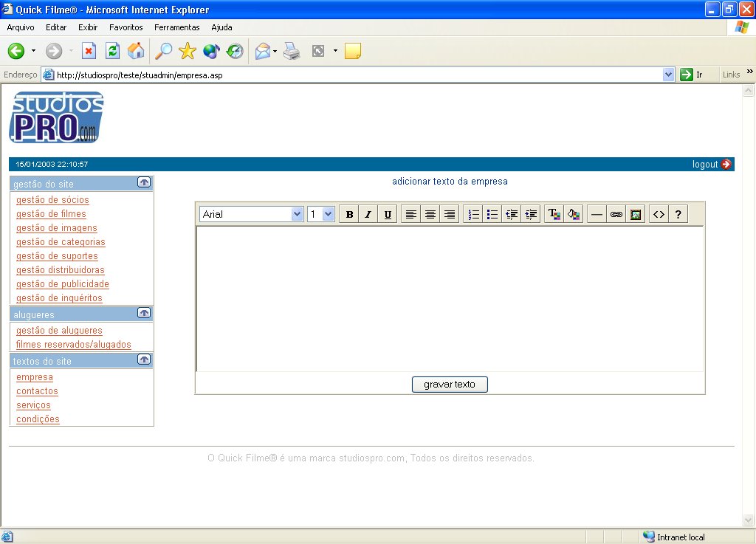
Task: Toggle underline formatting in the editor
Action: click(x=388, y=214)
